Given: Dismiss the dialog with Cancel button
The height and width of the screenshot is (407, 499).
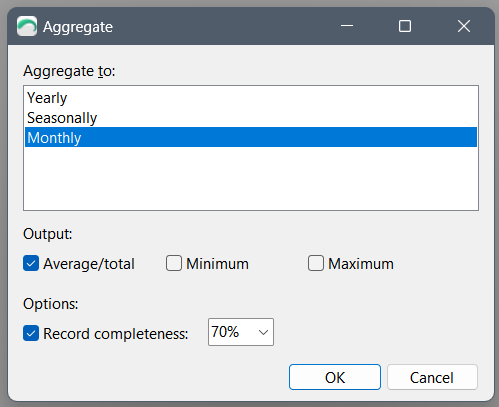Looking at the screenshot, I should 432,377.
